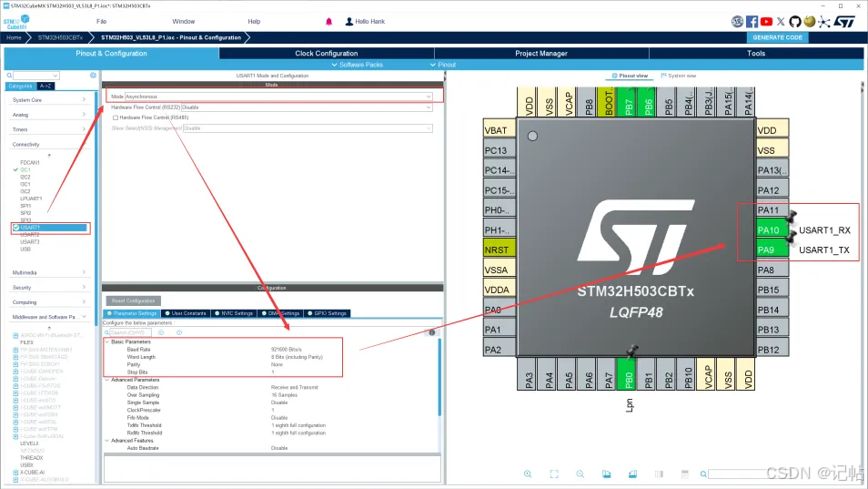Open the Mode Asynchronous dropdown
Screen dimensions: 868x489
[x=278, y=96]
